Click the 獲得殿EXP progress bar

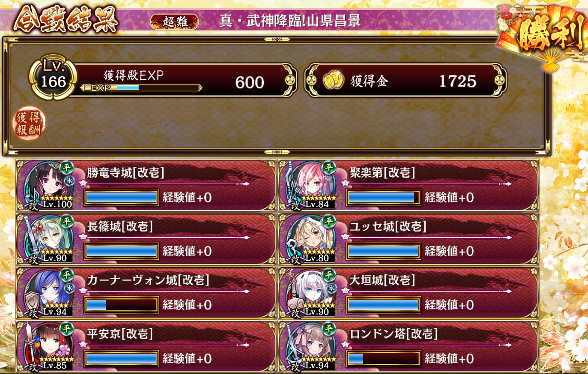[141, 88]
